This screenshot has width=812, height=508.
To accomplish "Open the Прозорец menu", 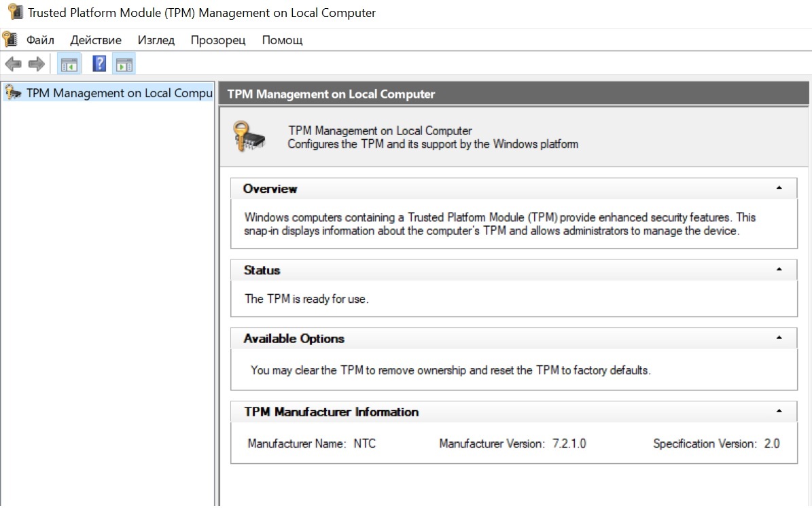I will 218,40.
